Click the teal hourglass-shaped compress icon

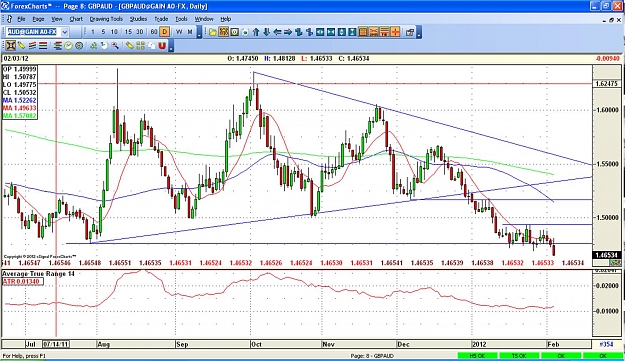click(352, 32)
